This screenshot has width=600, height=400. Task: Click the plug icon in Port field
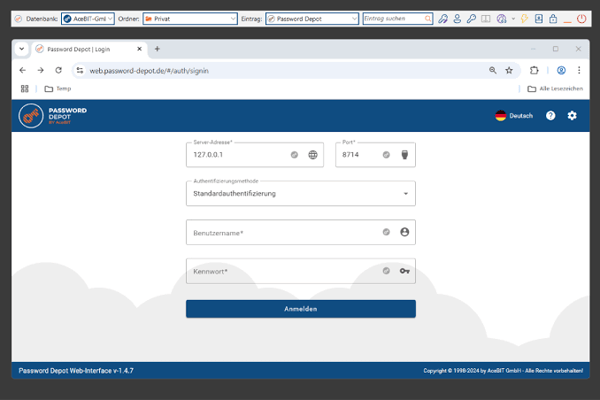point(404,155)
